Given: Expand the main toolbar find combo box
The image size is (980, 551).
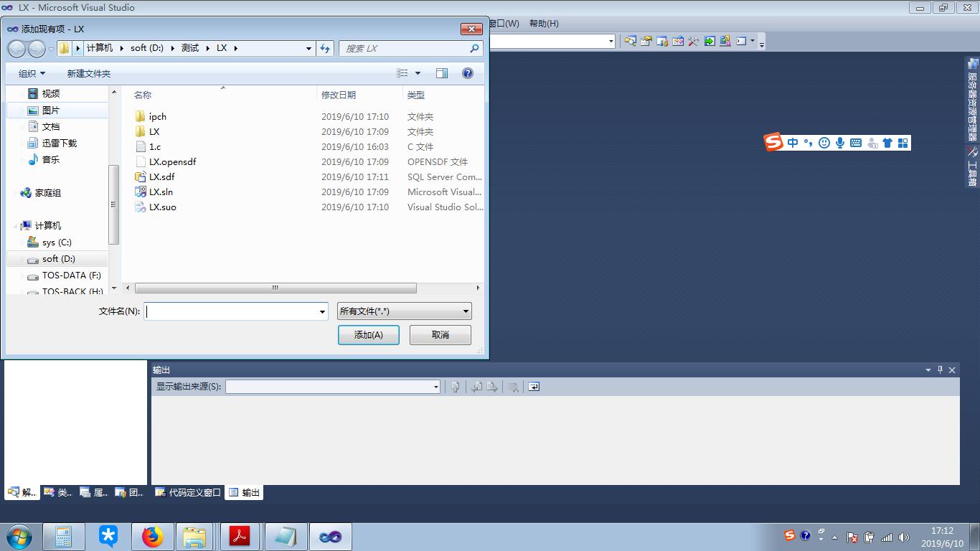Looking at the screenshot, I should [x=611, y=41].
